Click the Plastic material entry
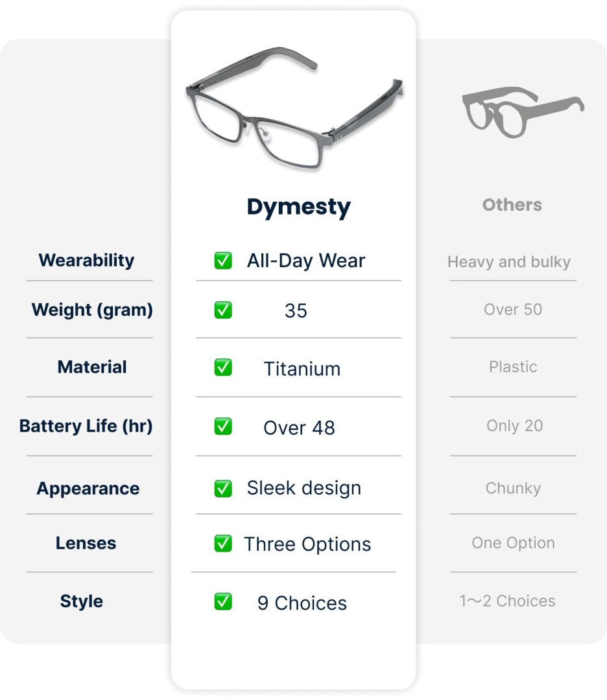Viewport: 607px width, 700px height. coord(513,367)
